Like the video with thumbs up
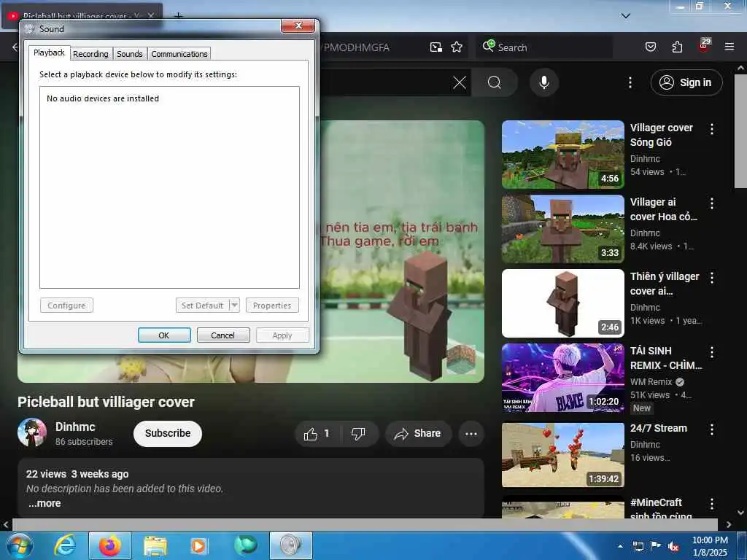The width and height of the screenshot is (747, 560). click(318, 433)
